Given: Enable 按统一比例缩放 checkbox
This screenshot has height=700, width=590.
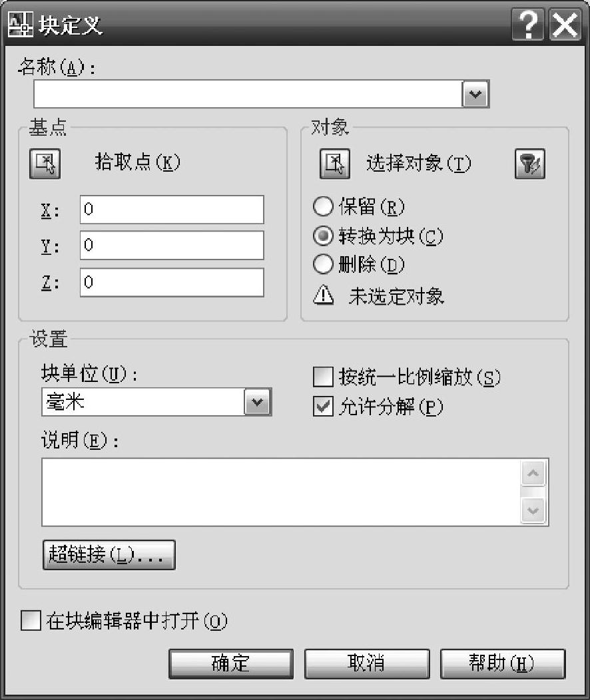Looking at the screenshot, I should (323, 378).
